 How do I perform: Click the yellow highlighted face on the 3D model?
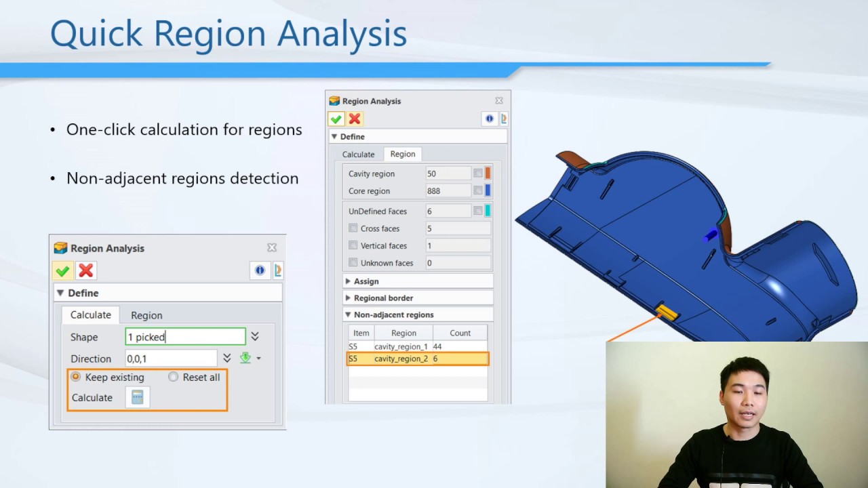point(667,312)
